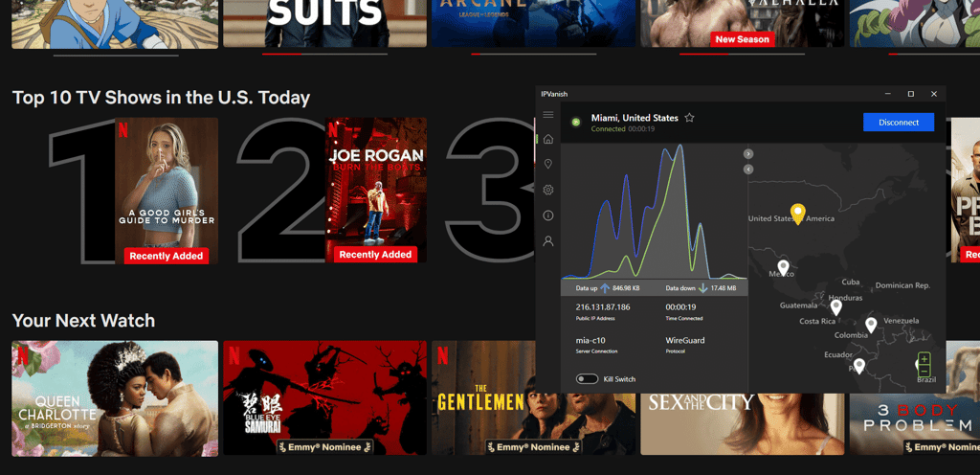
Task: Close the IPVanish window
Action: (x=934, y=94)
